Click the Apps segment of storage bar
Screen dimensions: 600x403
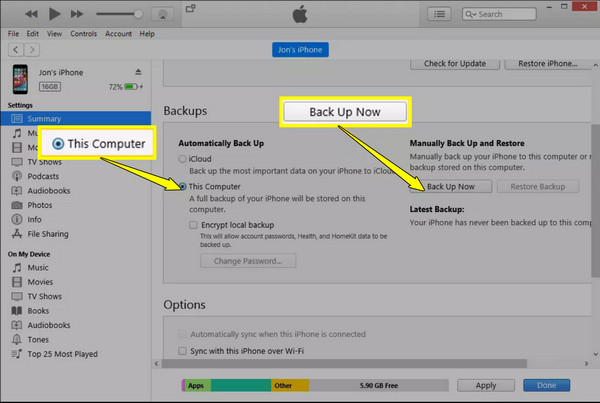[x=196, y=385]
